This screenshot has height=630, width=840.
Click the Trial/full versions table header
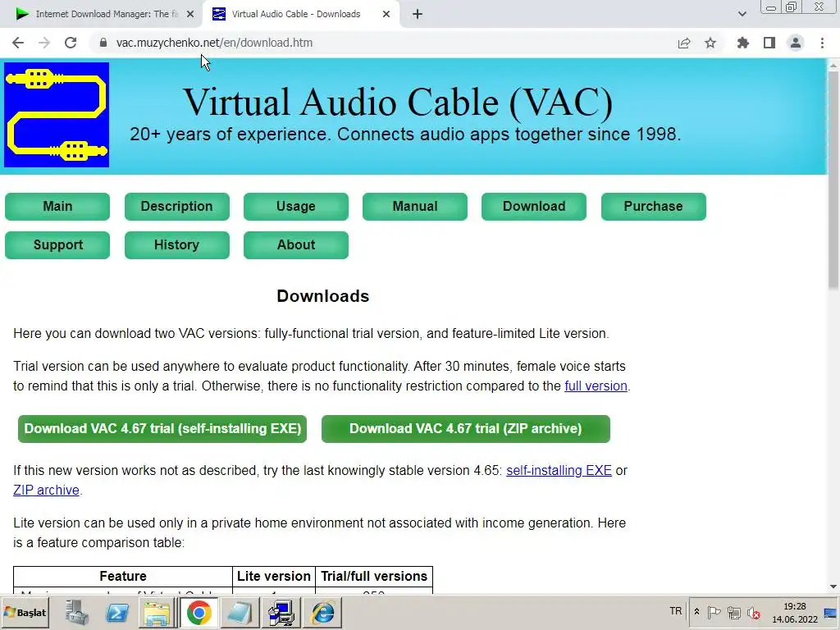[374, 577]
